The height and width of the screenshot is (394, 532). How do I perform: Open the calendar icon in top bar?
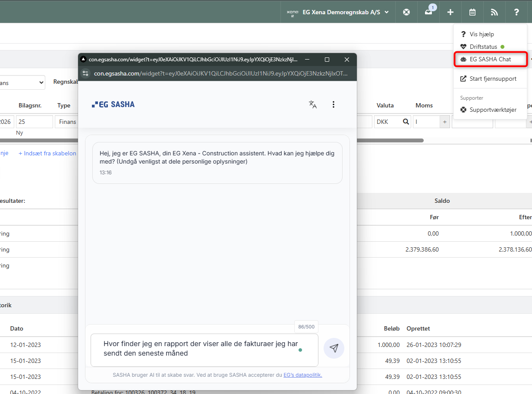pyautogui.click(x=472, y=12)
